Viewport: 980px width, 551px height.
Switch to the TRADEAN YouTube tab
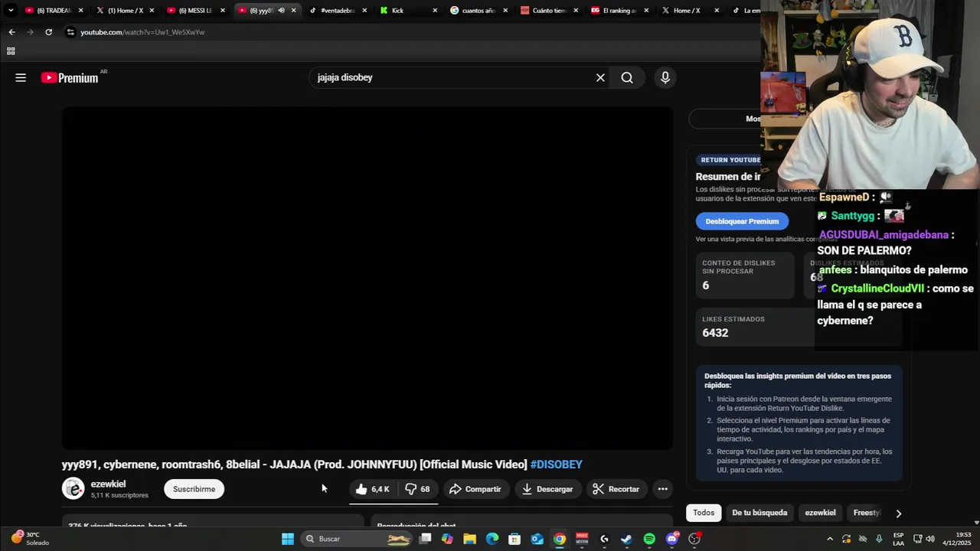[x=52, y=11]
